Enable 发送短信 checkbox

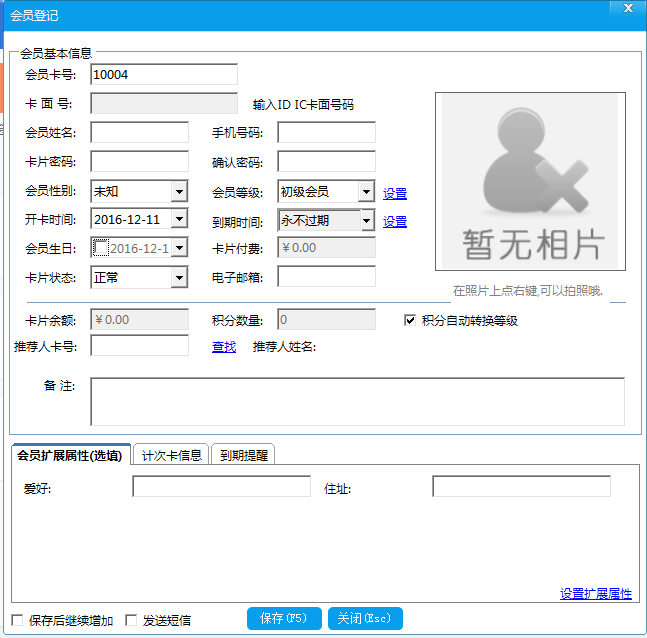pos(131,620)
